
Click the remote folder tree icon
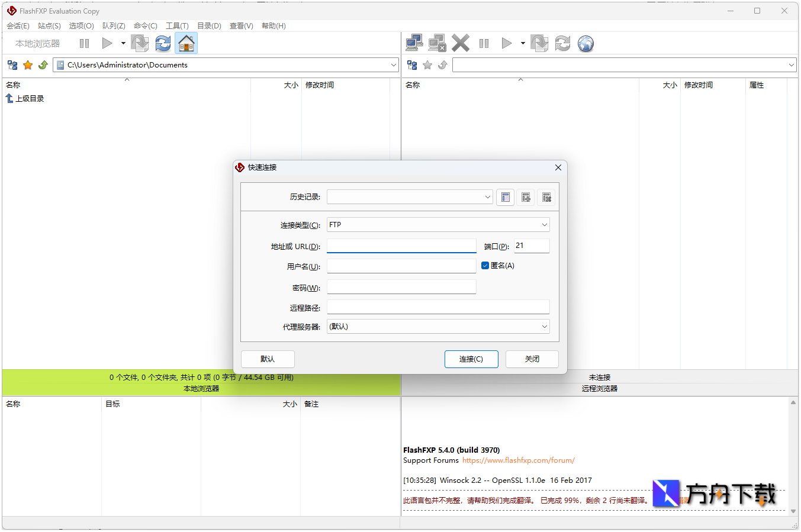coord(412,65)
